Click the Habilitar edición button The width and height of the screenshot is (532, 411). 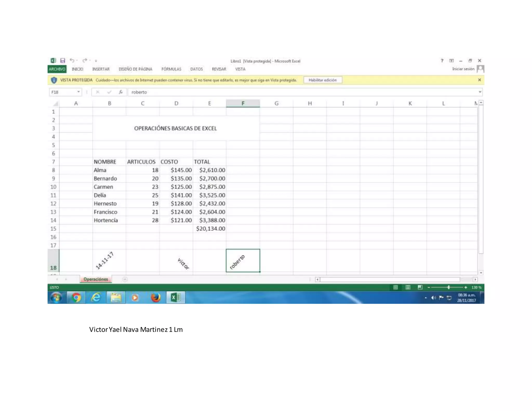tap(323, 80)
